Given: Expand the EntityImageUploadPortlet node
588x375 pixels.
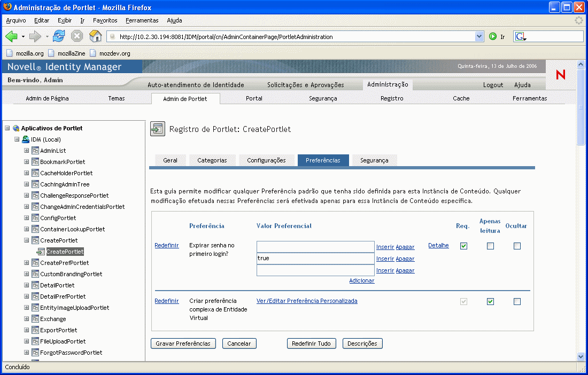Looking at the screenshot, I should (26, 308).
